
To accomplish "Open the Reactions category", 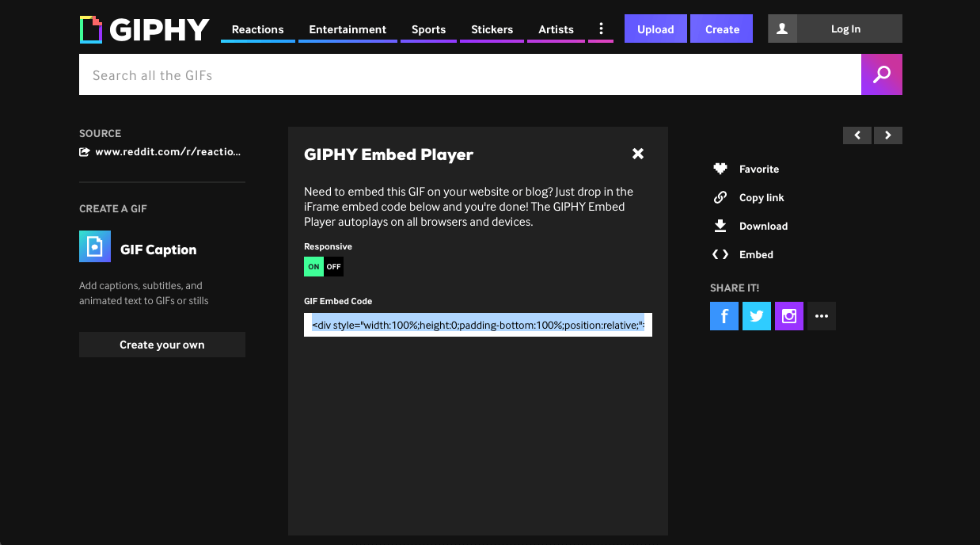I will coord(258,29).
